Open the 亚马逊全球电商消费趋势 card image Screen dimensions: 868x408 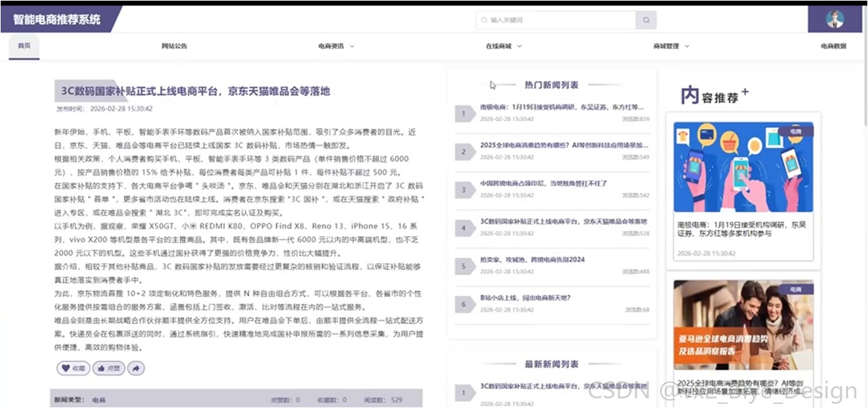point(744,325)
